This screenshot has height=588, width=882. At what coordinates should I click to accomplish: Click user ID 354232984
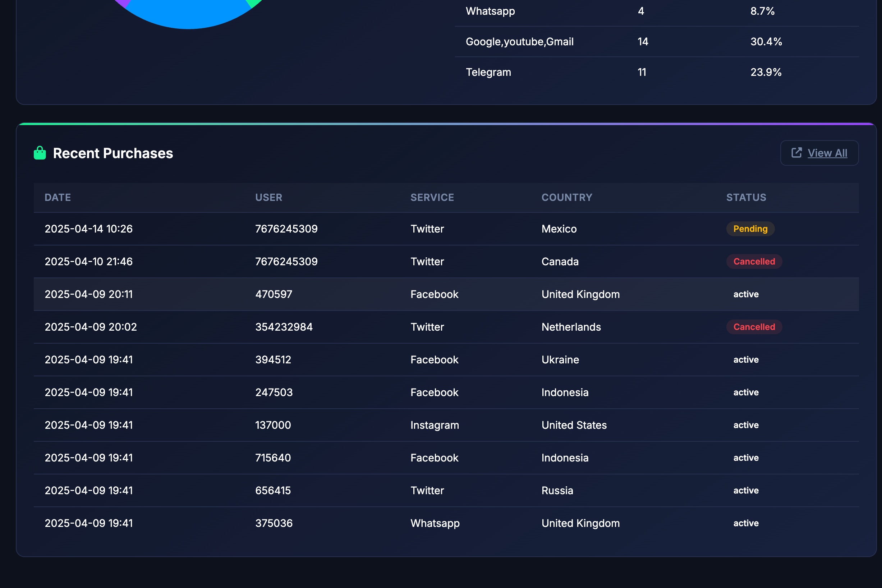pos(284,327)
